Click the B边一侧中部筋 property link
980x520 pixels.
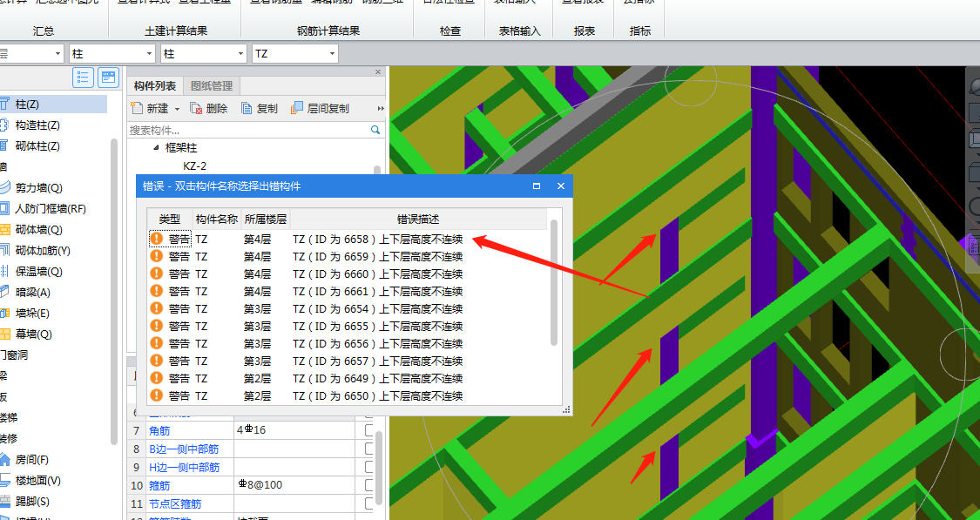coord(184,449)
